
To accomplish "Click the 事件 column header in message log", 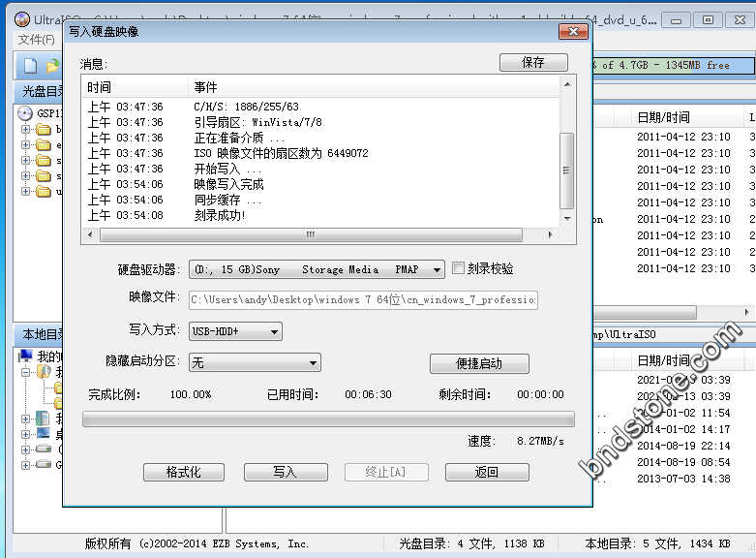I will (374, 87).
